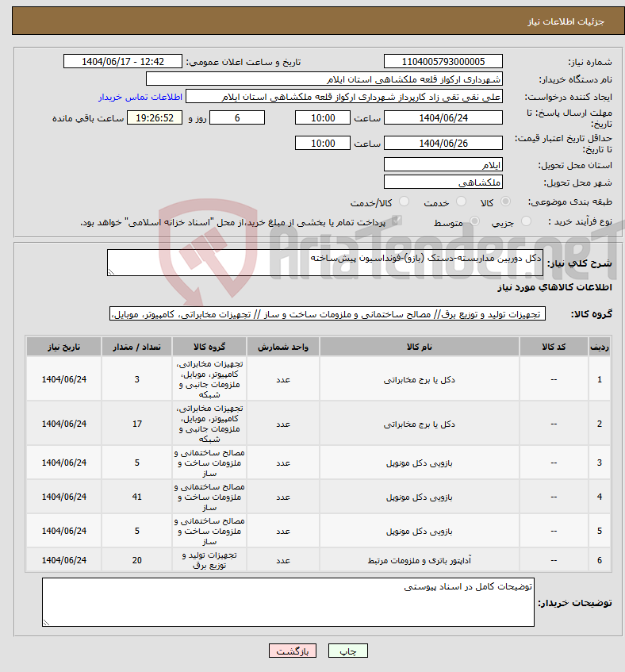Click the ردیف column header

600,347
